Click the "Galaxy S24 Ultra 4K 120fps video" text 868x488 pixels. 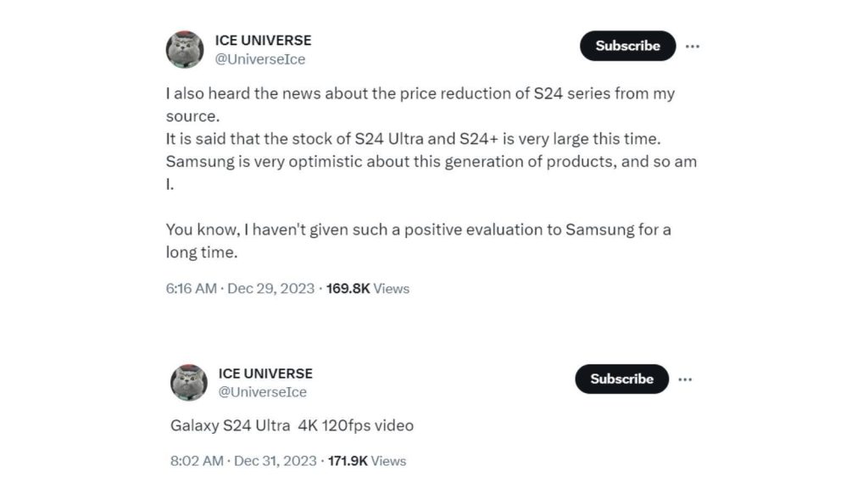point(292,425)
